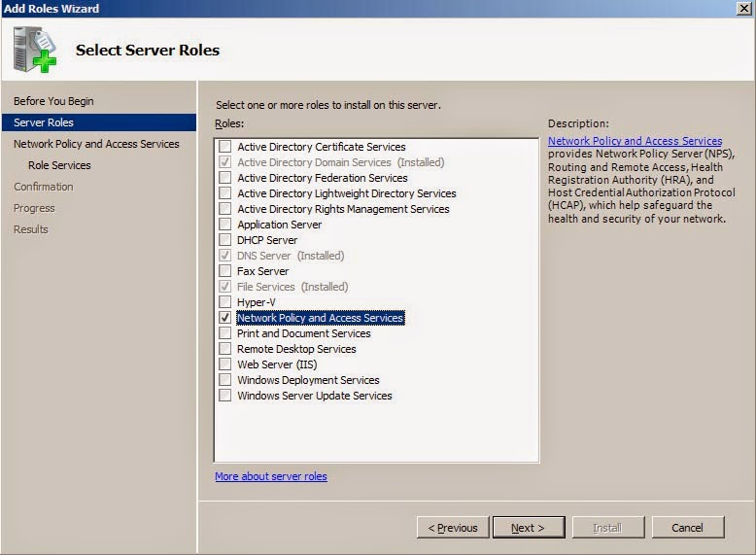This screenshot has height=555, width=756.
Task: Enable Windows Server Update Services checkbox
Action: click(x=224, y=396)
